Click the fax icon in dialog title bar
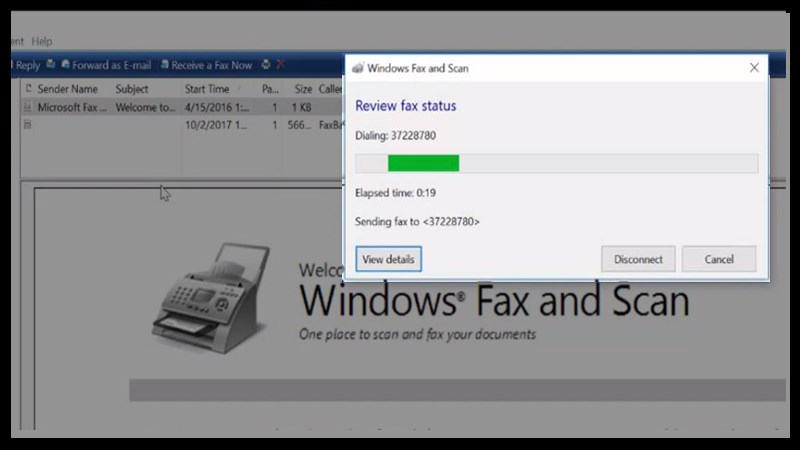 [358, 68]
